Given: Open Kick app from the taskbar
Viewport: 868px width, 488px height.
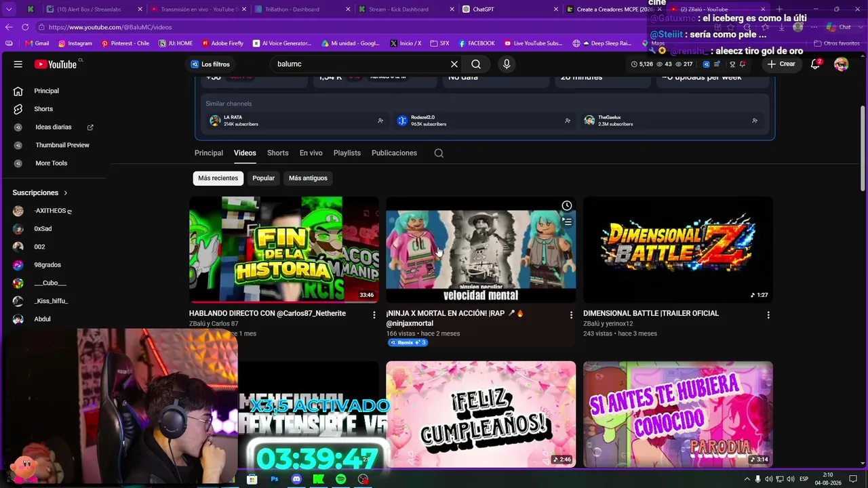Looking at the screenshot, I should 318,479.
